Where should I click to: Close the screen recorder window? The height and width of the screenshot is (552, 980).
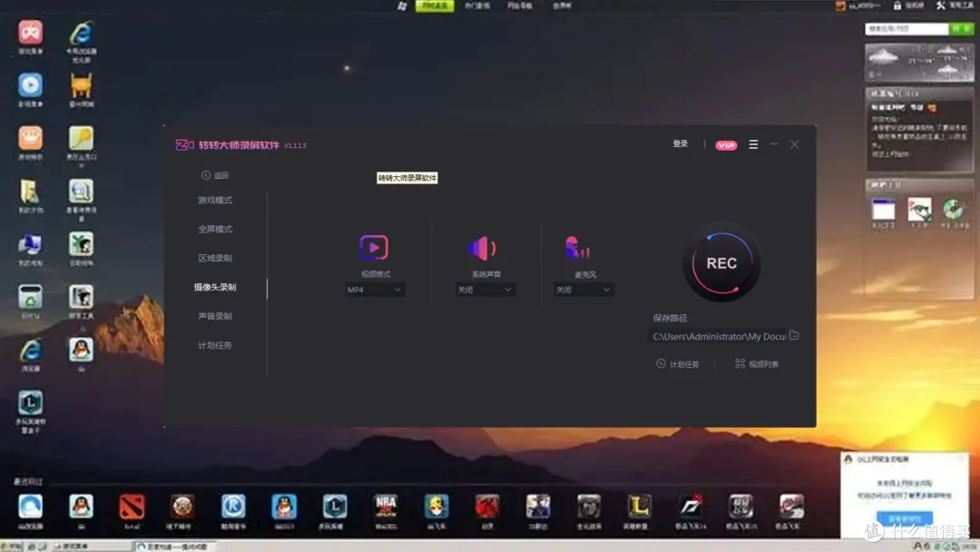pos(794,144)
